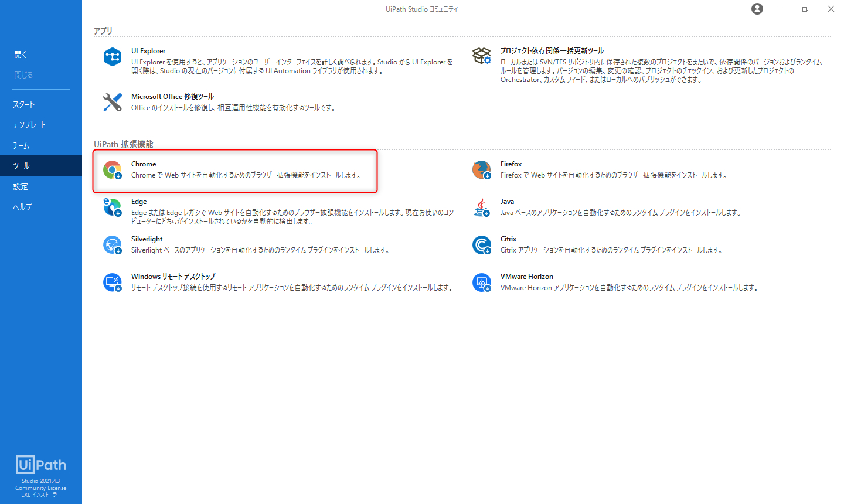Click the UiPath 拡張機能 section heading
The width and height of the screenshot is (844, 504).
[124, 144]
